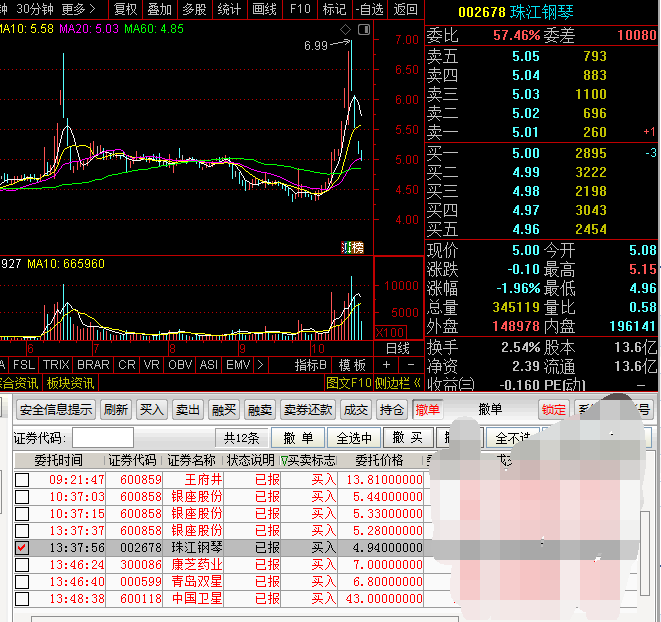661x622 pixels.
Task: Open the 统计 menu
Action: (x=229, y=9)
